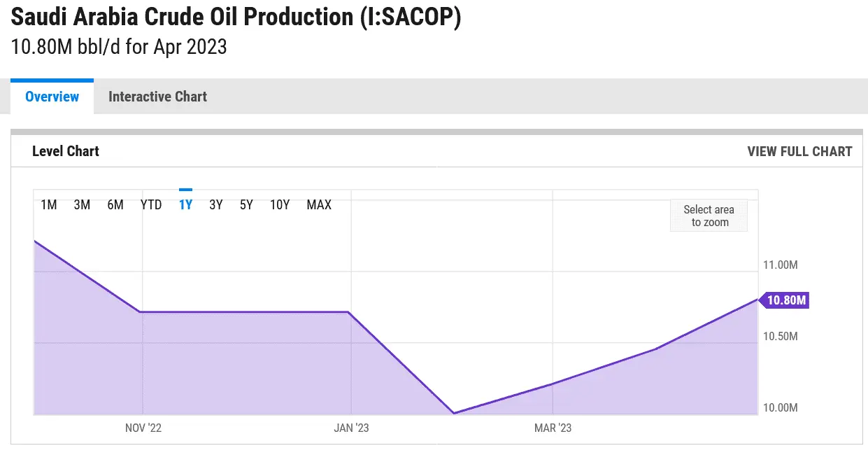Choose the 6M time range
The width and height of the screenshot is (868, 455).
click(115, 205)
